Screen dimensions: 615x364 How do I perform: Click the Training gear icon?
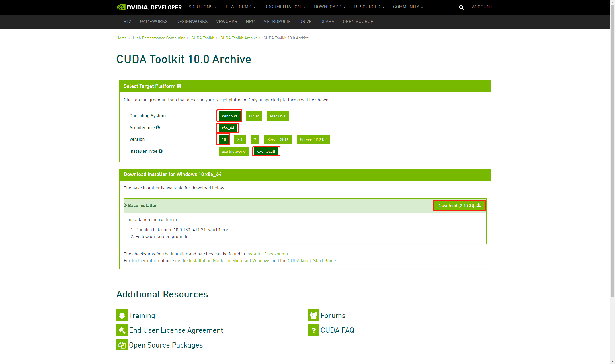(122, 315)
